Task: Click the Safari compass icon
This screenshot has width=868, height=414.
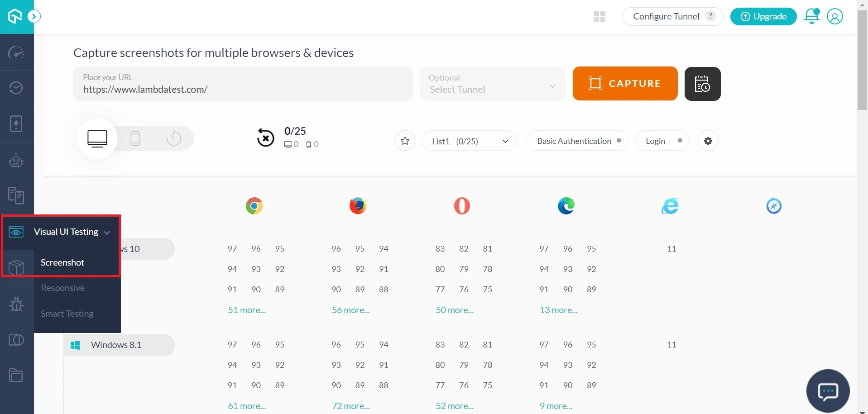Action: [x=773, y=206]
